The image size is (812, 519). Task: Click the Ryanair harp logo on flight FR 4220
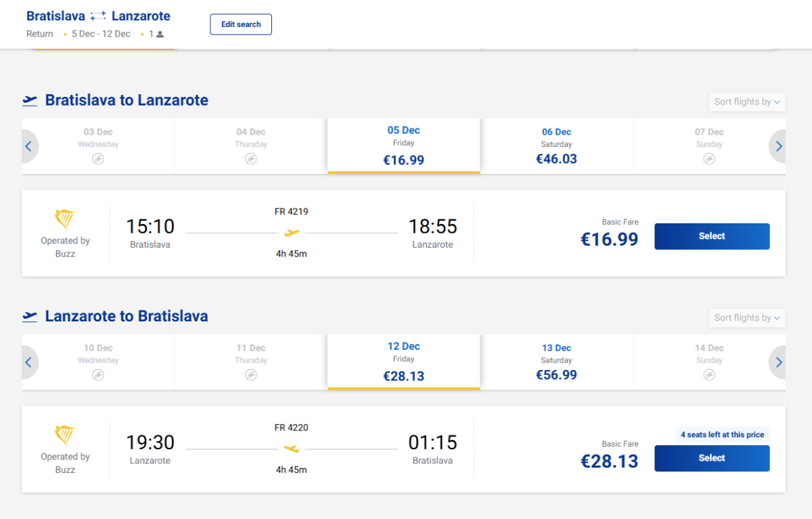click(x=65, y=435)
